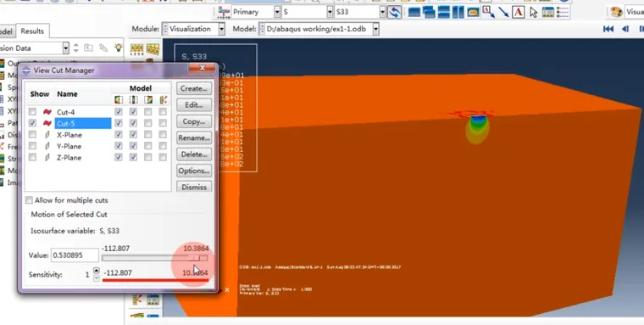Close the View Cut Manager dialog

(x=202, y=68)
